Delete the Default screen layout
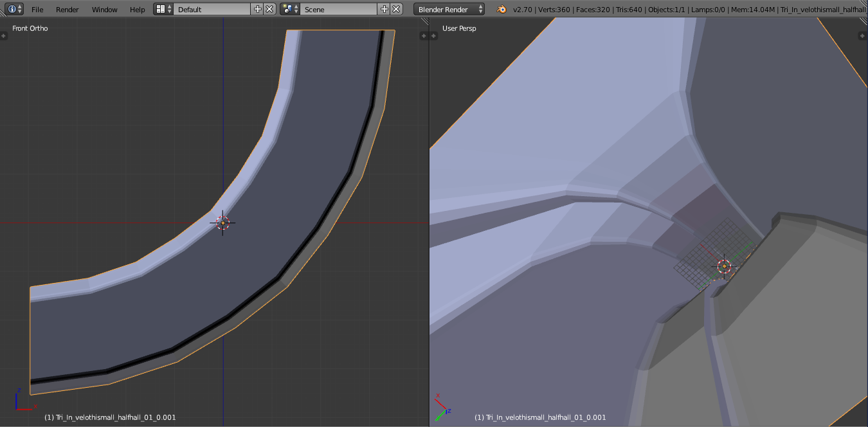 click(x=269, y=9)
